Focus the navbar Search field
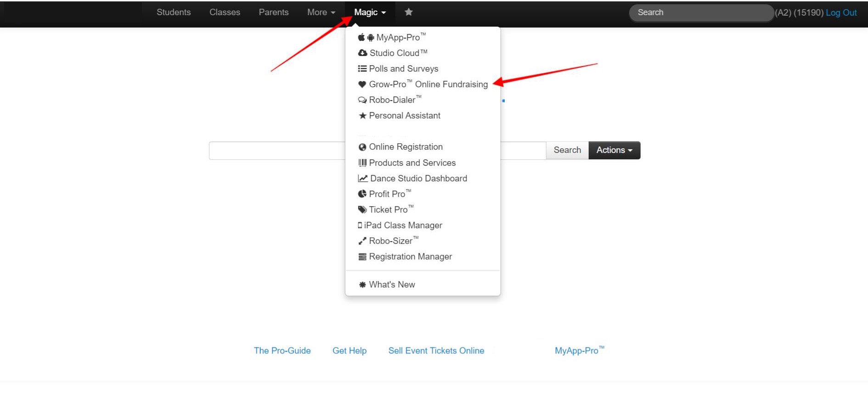868x393 pixels. point(701,12)
